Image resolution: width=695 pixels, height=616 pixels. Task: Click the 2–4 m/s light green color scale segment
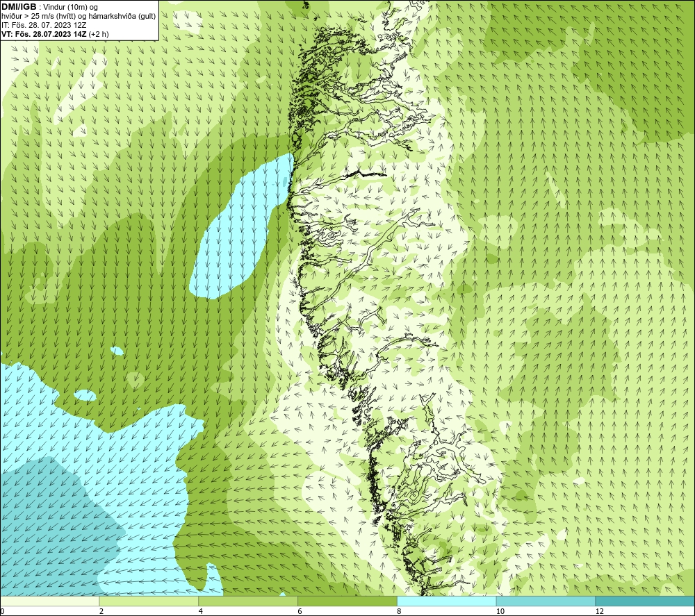tap(149, 601)
